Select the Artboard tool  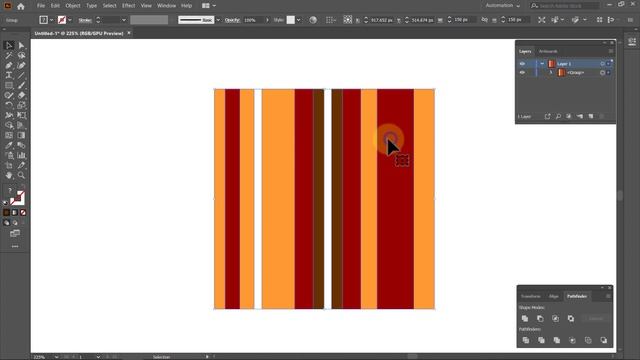pos(9,165)
